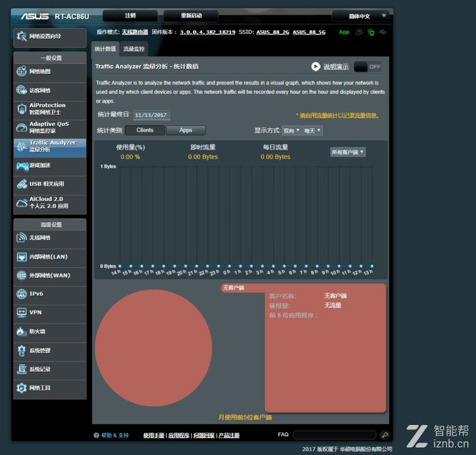This screenshot has height=455, width=476.
Task: Click the FAQ search magnifier icon
Action: 385,435
